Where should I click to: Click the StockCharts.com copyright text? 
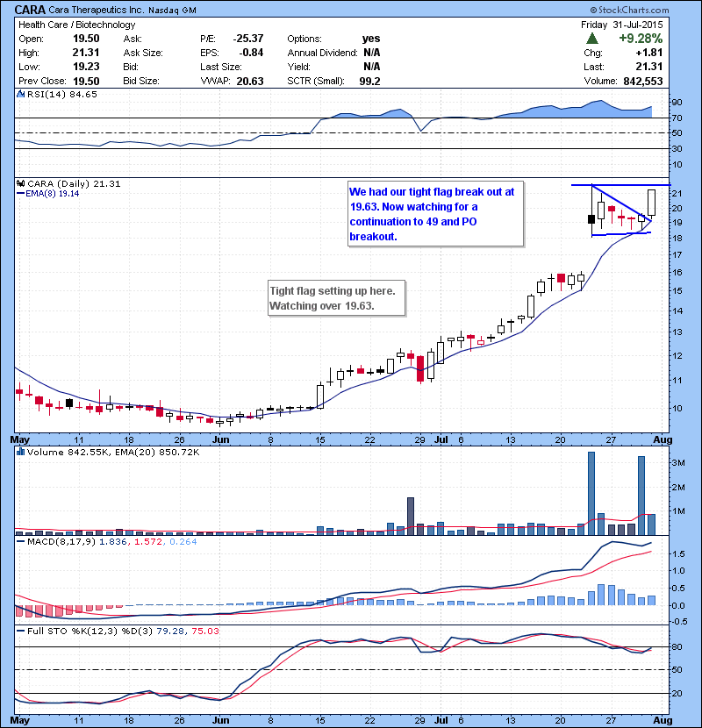click(x=629, y=10)
